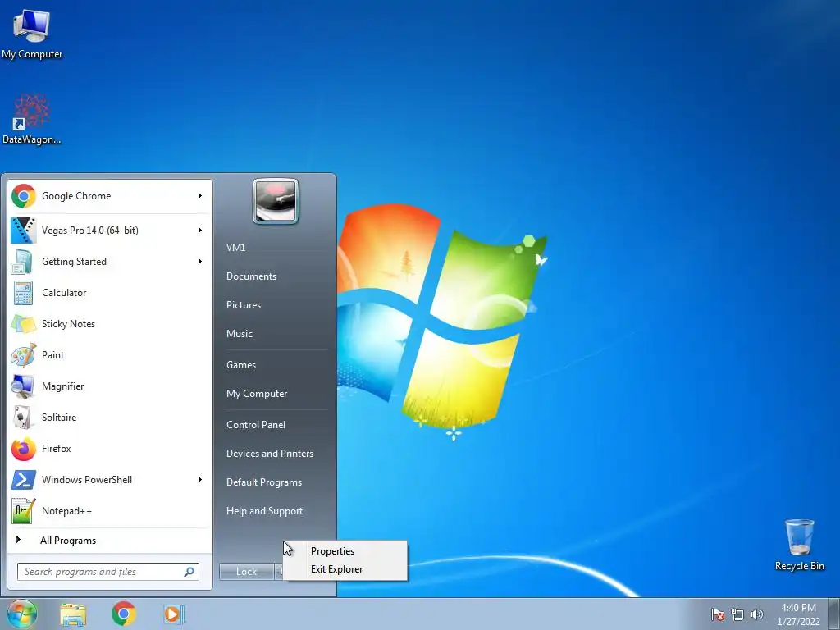The image size is (840, 630).
Task: Expand the Windows PowerShell jump list arrow
Action: click(200, 479)
